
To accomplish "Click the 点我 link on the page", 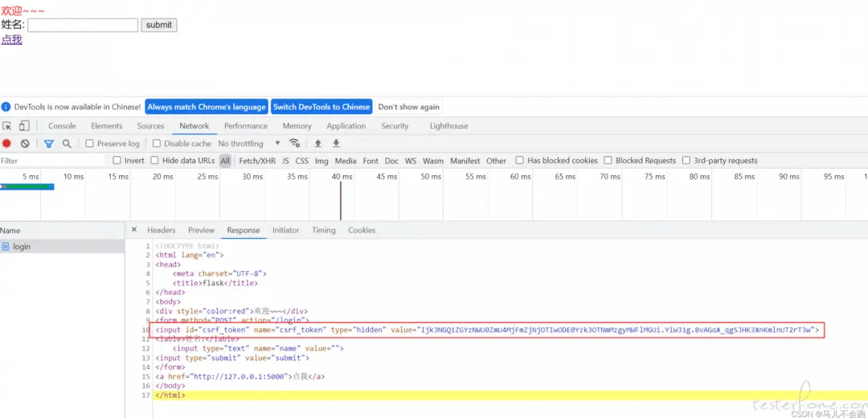I will point(11,39).
